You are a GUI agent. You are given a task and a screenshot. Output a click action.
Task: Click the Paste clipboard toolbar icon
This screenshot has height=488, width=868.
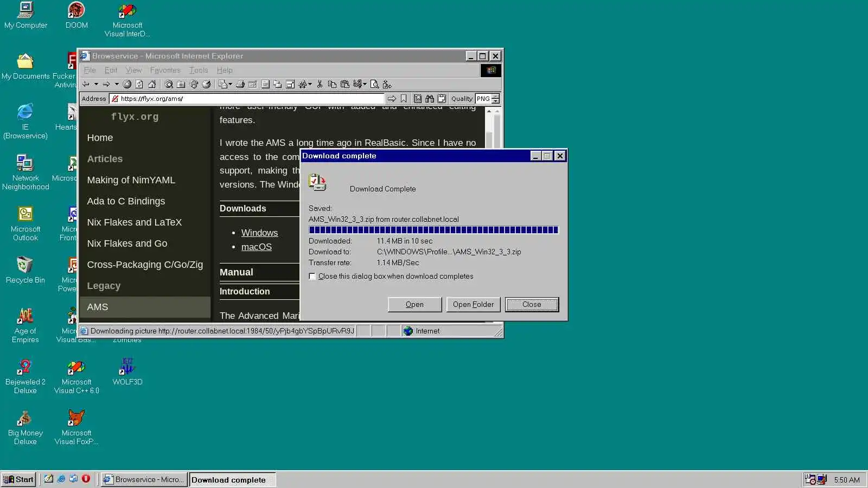click(x=344, y=84)
